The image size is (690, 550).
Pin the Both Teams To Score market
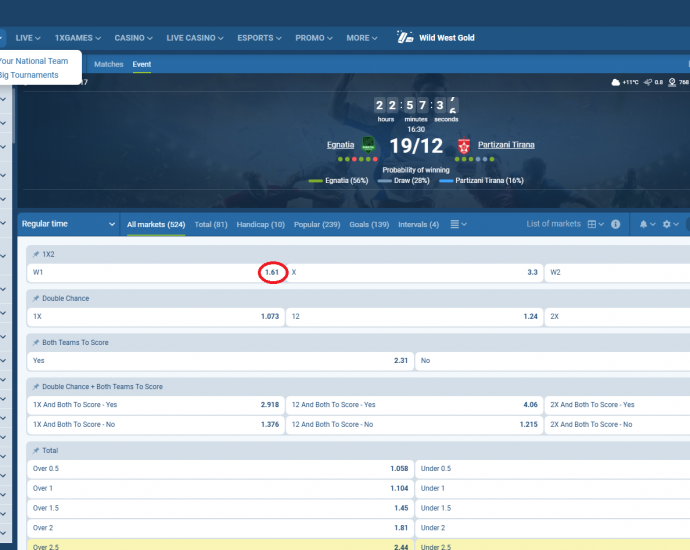[x=36, y=342]
